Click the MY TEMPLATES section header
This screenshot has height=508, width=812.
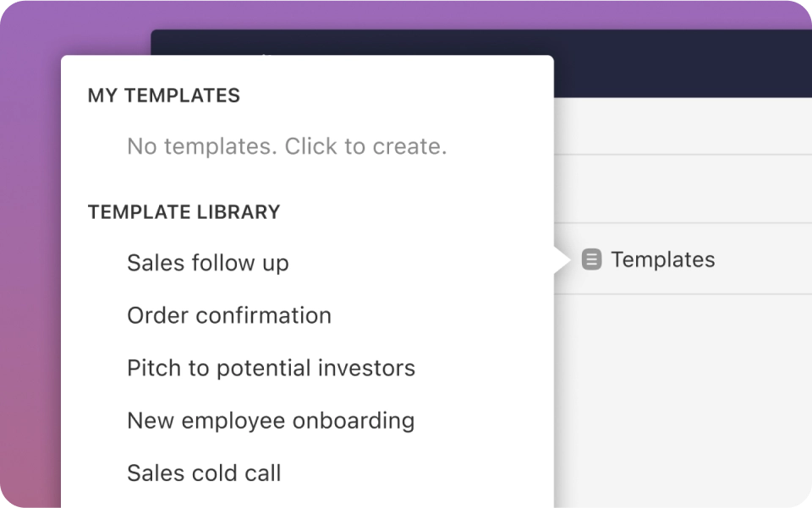(164, 96)
